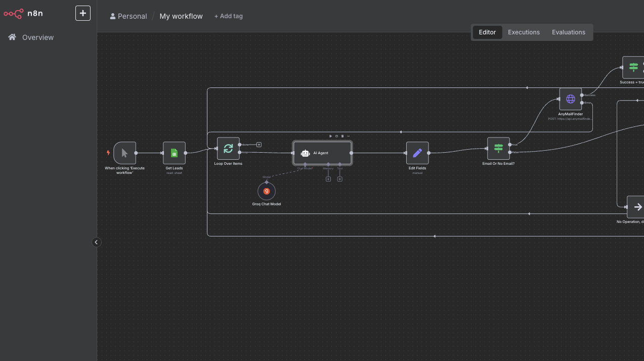Switch to the Executions tab
644x361 pixels.
pyautogui.click(x=524, y=32)
